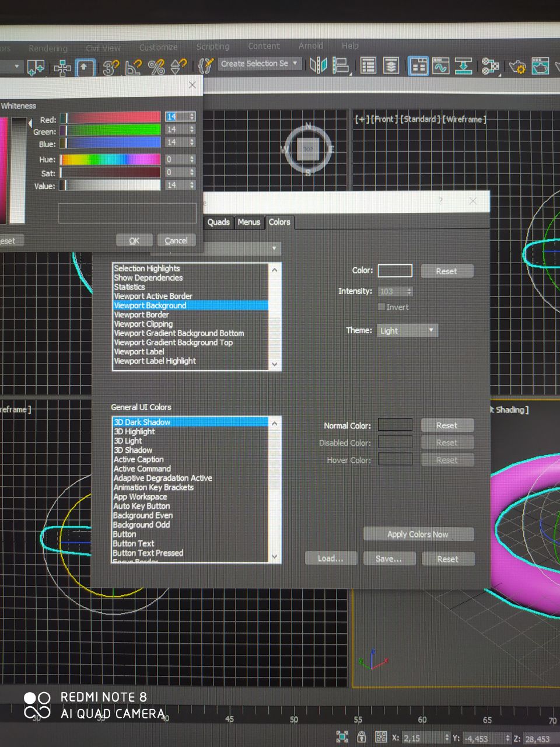Click the X coordinate spinner arrows
Image resolution: width=560 pixels, height=747 pixels.
(x=447, y=738)
